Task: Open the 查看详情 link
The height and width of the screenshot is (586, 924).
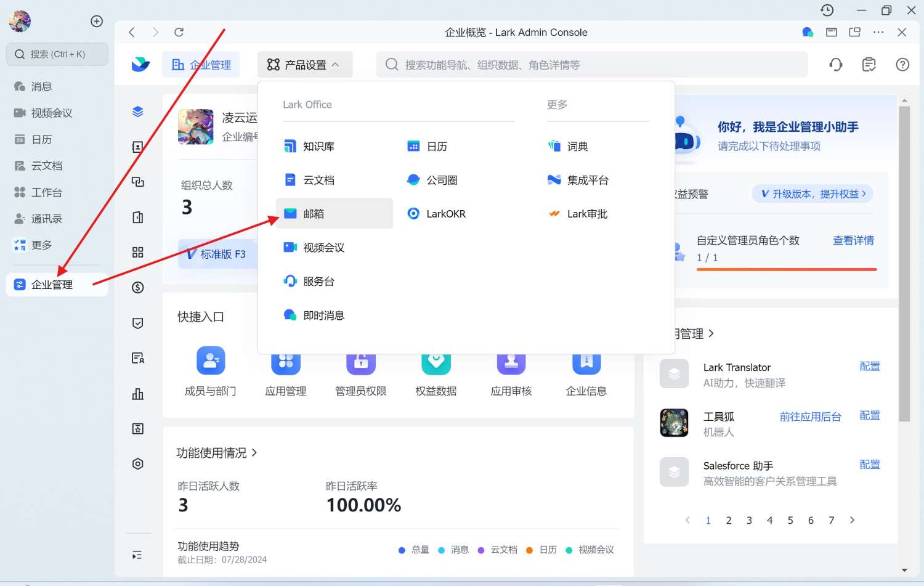Action: [x=853, y=240]
